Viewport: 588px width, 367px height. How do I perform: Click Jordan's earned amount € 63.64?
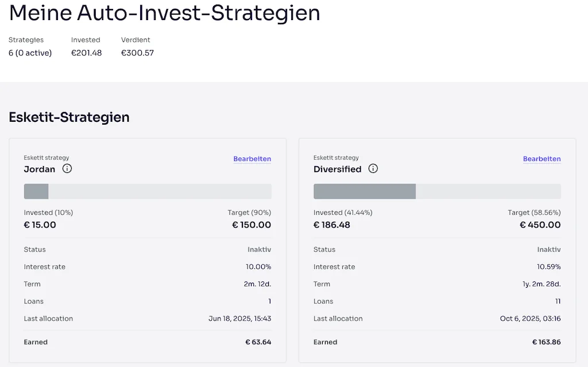pos(258,342)
